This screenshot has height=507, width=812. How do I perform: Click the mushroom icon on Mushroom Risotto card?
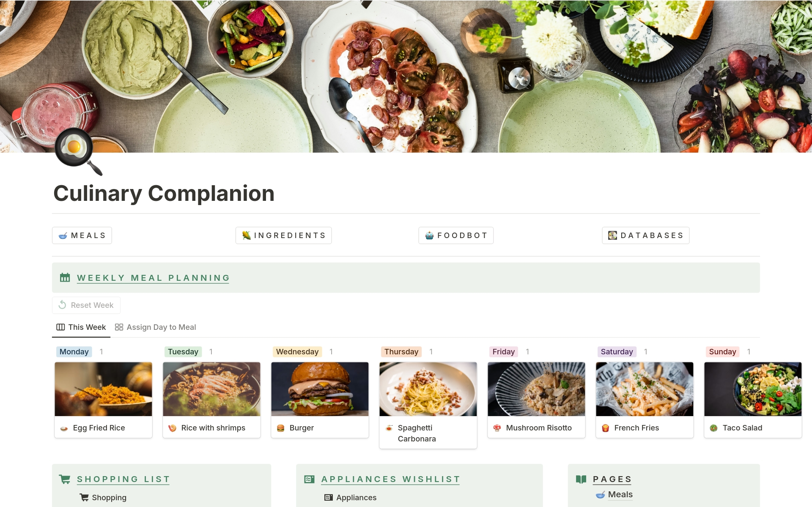(497, 428)
